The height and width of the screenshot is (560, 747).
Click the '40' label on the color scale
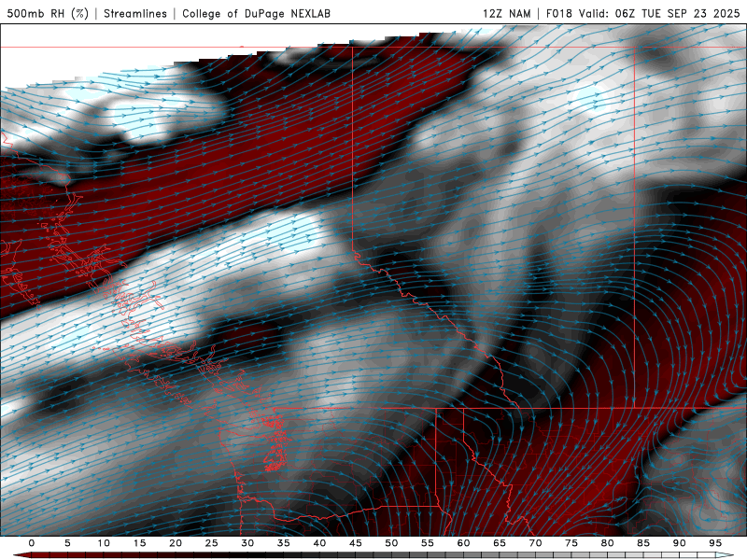click(319, 543)
